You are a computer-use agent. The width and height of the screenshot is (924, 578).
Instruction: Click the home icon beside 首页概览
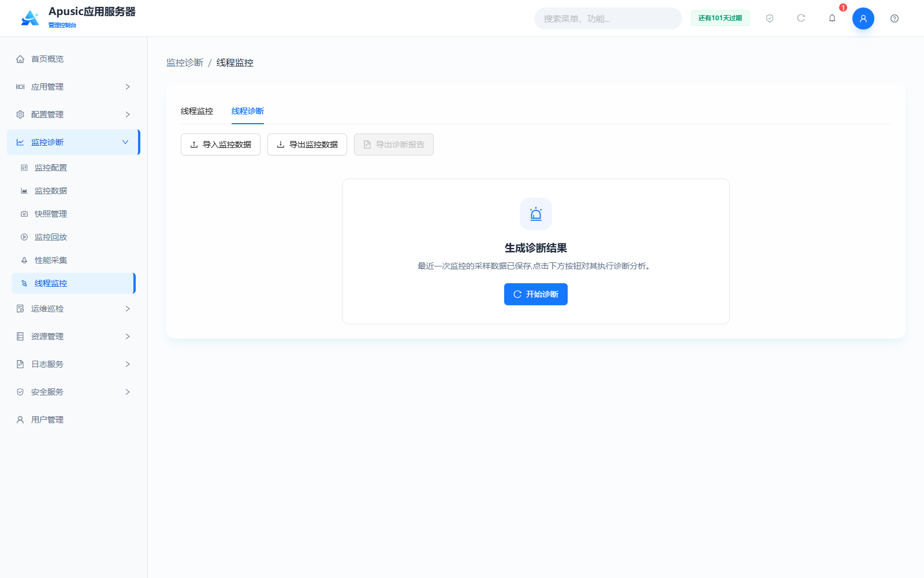tap(20, 59)
